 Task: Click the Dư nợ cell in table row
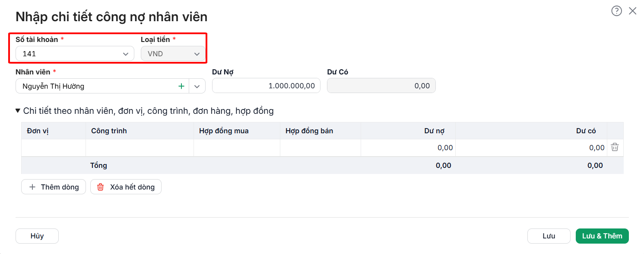408,148
